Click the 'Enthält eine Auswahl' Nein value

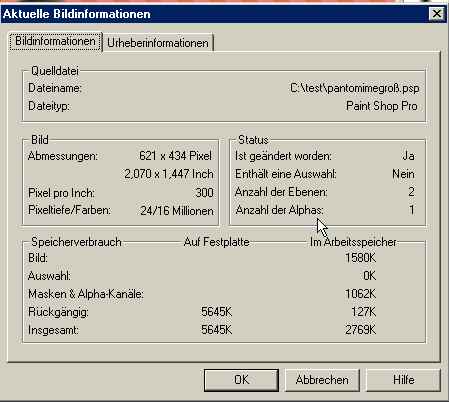(x=403, y=174)
